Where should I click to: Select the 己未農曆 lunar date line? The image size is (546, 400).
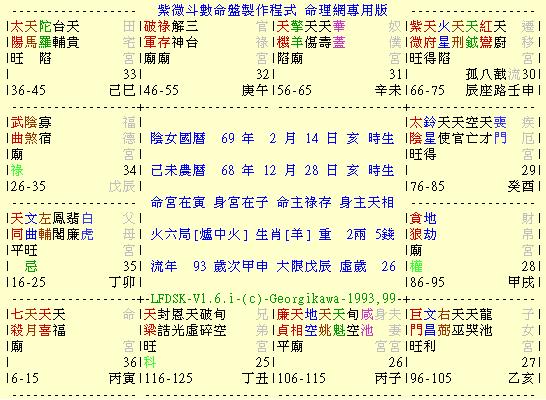click(x=272, y=171)
